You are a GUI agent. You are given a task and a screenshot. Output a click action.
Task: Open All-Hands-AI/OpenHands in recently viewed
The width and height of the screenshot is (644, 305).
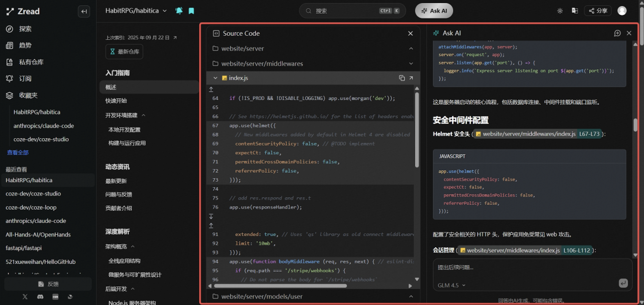38,234
